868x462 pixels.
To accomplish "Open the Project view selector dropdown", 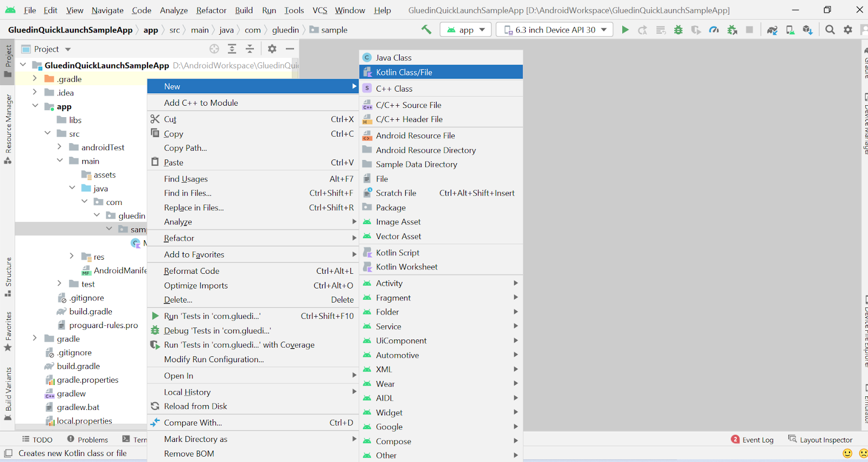I will (46, 49).
